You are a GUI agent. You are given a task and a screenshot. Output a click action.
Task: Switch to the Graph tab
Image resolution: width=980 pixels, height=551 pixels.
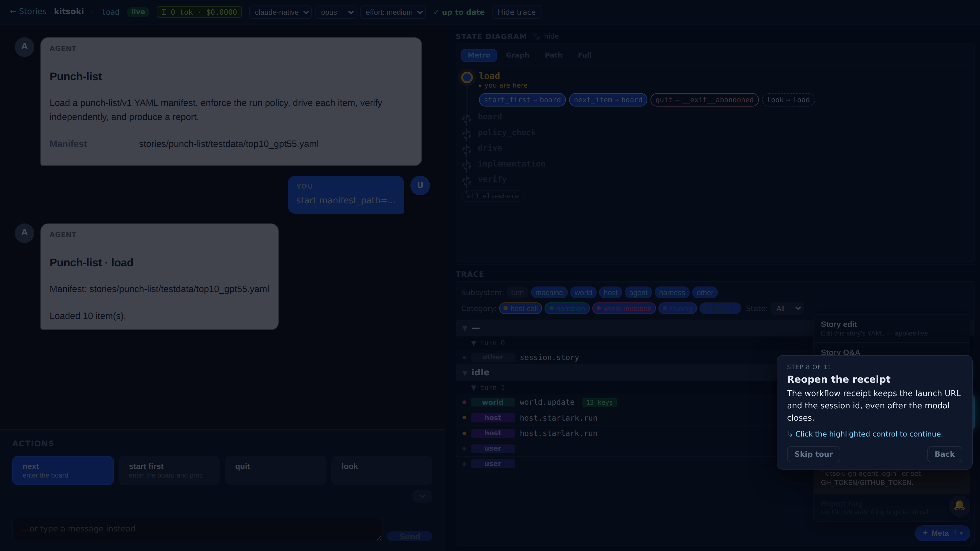517,55
